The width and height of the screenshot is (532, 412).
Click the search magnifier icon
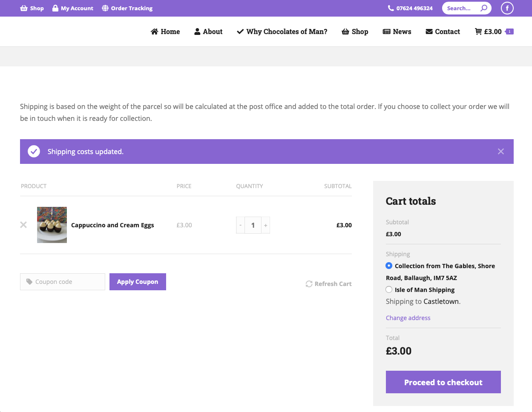[x=484, y=8]
